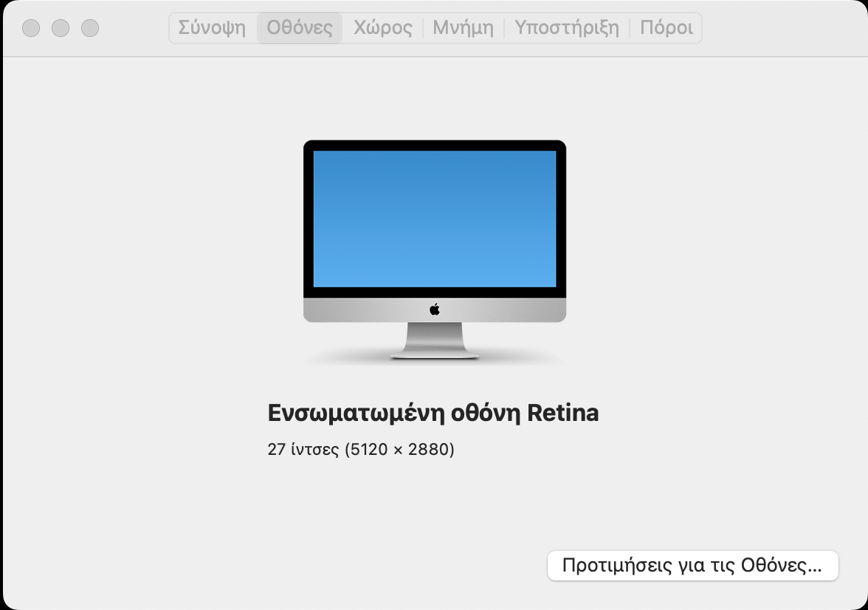Viewport: 868px width, 610px height.
Task: Zoom the window with the third title-bar button
Action: pyautogui.click(x=90, y=28)
